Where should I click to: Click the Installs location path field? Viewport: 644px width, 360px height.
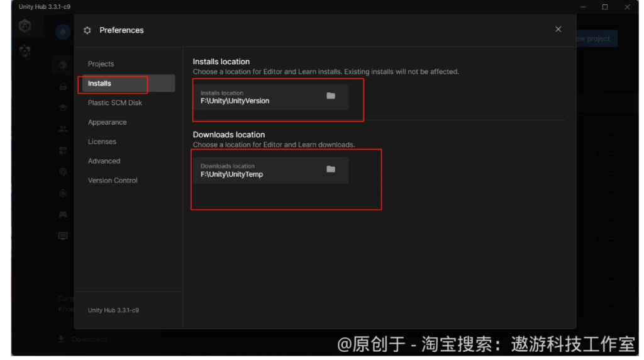[x=270, y=97]
